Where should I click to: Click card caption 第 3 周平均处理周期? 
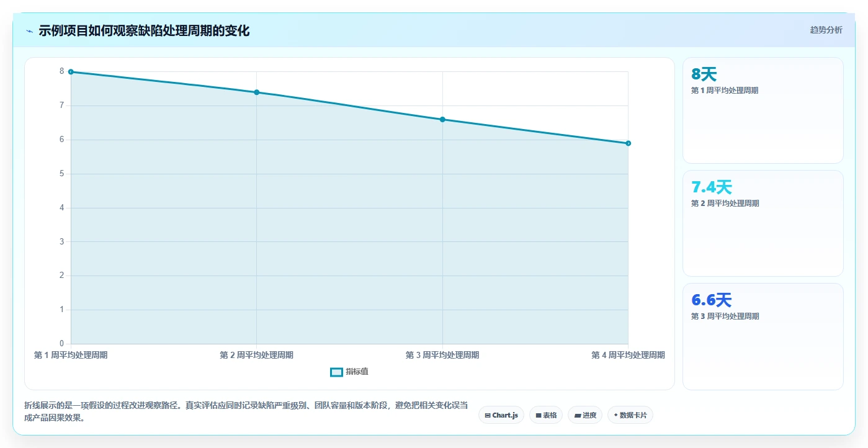[725, 316]
